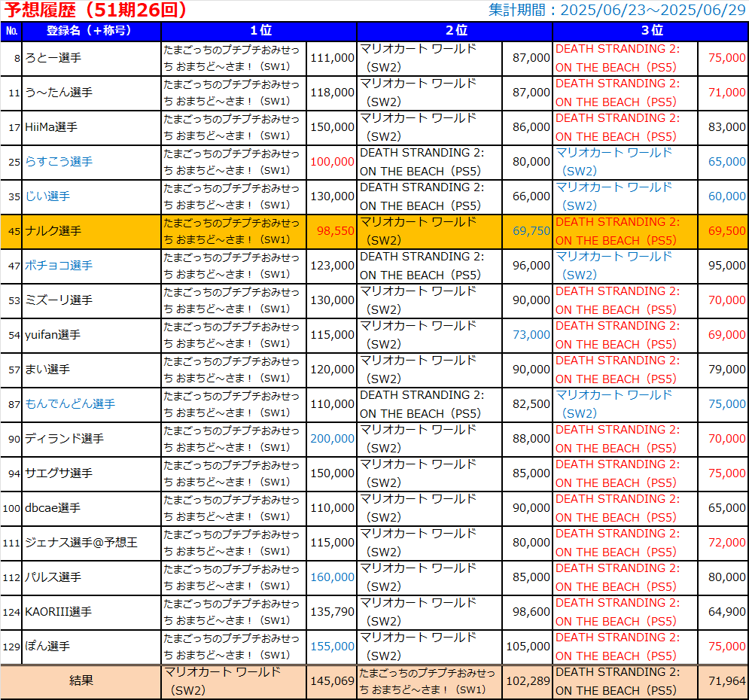Click blue マリオカート ワールド in じい row
Viewport: 749px width, 700px height.
point(614,196)
